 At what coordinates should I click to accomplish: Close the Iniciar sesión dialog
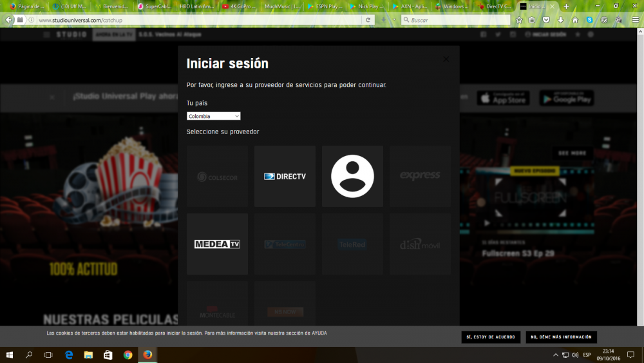pos(446,59)
